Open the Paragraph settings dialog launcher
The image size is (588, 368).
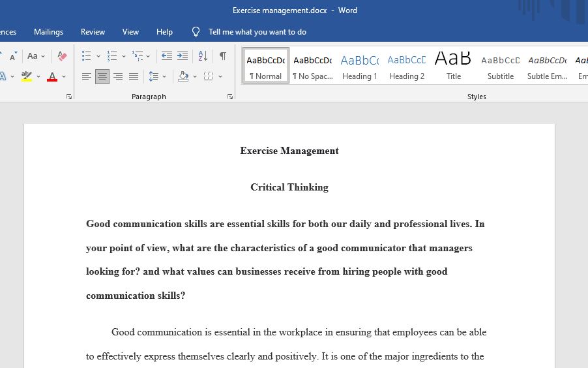230,97
